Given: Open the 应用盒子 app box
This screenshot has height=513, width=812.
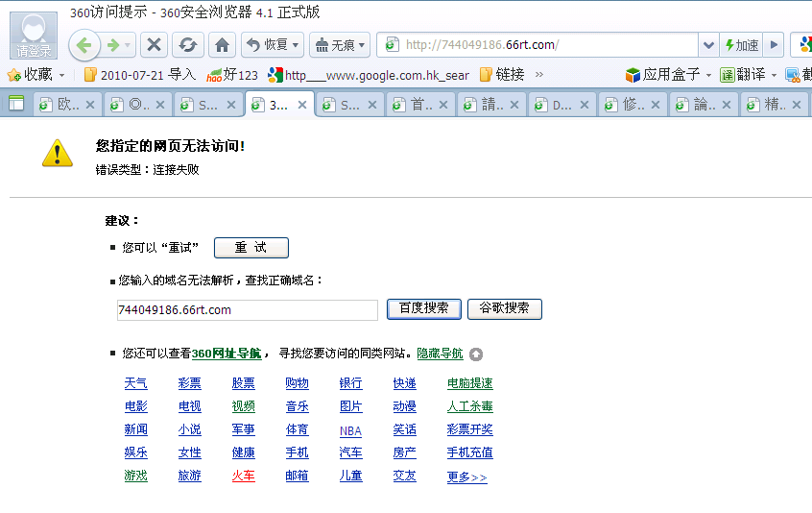Looking at the screenshot, I should tap(668, 75).
